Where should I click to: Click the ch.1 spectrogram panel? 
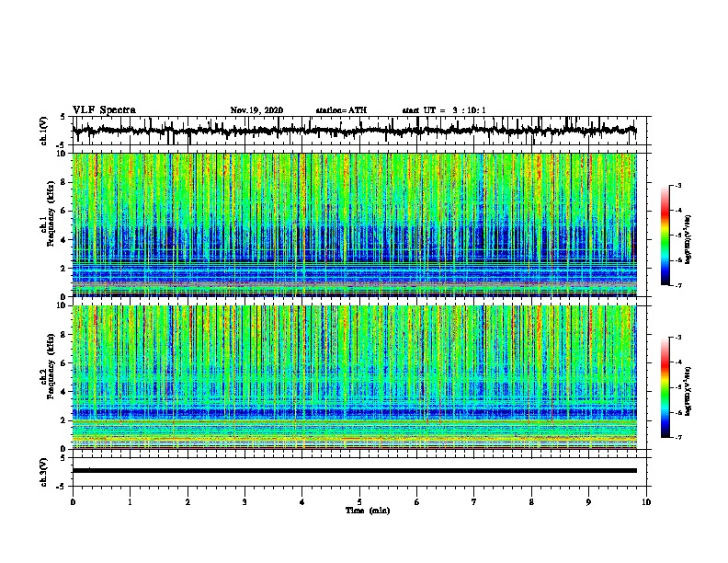pos(355,224)
